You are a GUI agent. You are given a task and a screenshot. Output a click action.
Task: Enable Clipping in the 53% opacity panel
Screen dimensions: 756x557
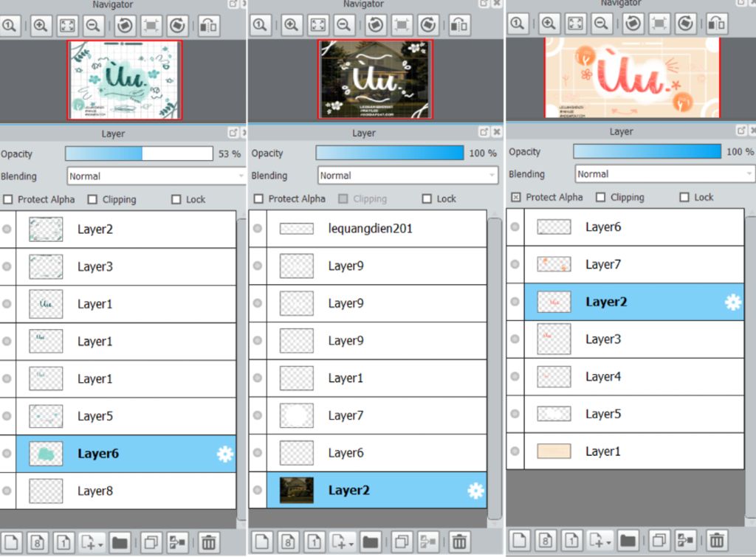click(92, 199)
